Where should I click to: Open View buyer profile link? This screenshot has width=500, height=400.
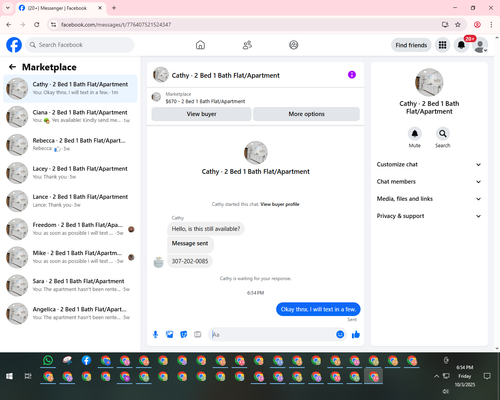pyautogui.click(x=280, y=204)
